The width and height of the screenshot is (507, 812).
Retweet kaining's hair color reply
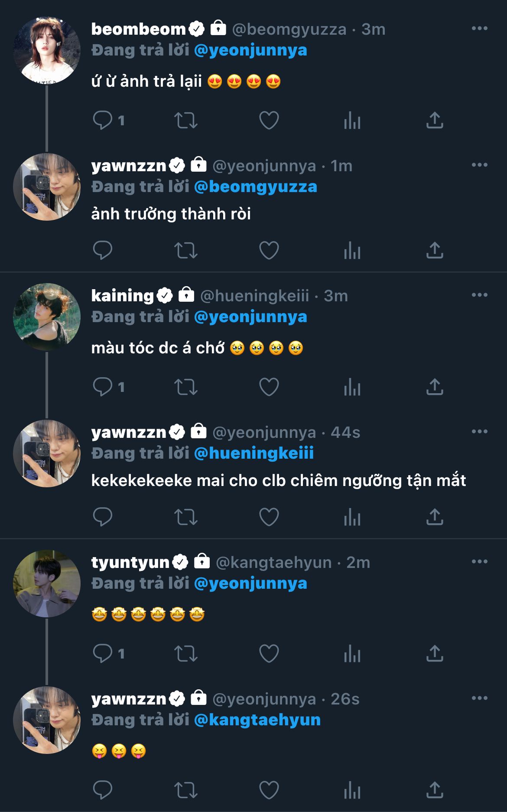click(x=185, y=387)
